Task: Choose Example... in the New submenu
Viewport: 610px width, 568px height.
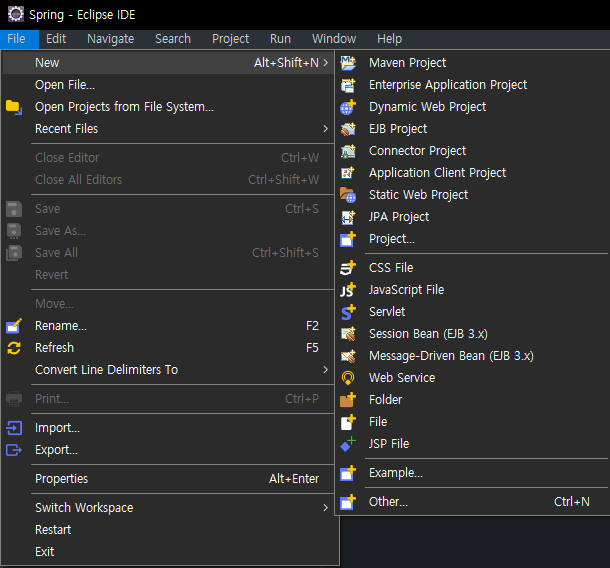Action: click(473, 473)
